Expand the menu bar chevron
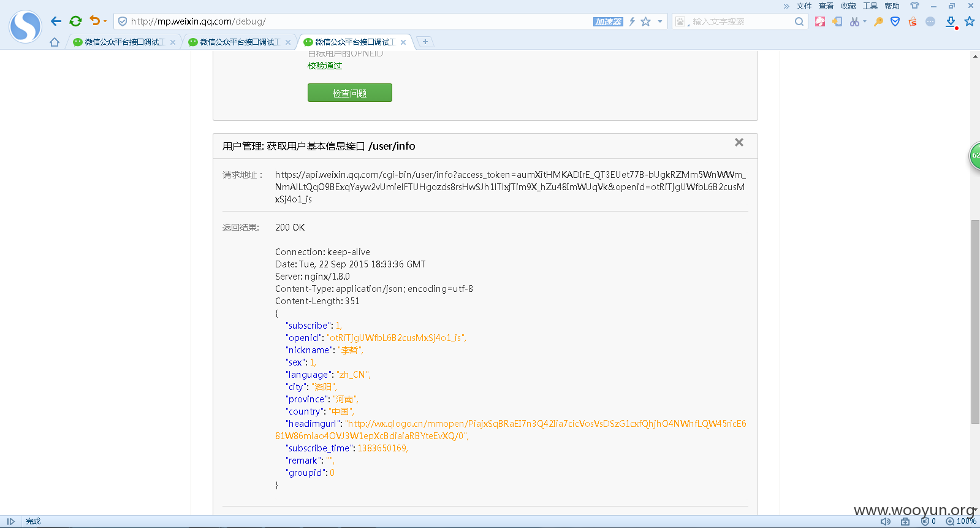Viewport: 980px width, 528px height. coord(786,6)
